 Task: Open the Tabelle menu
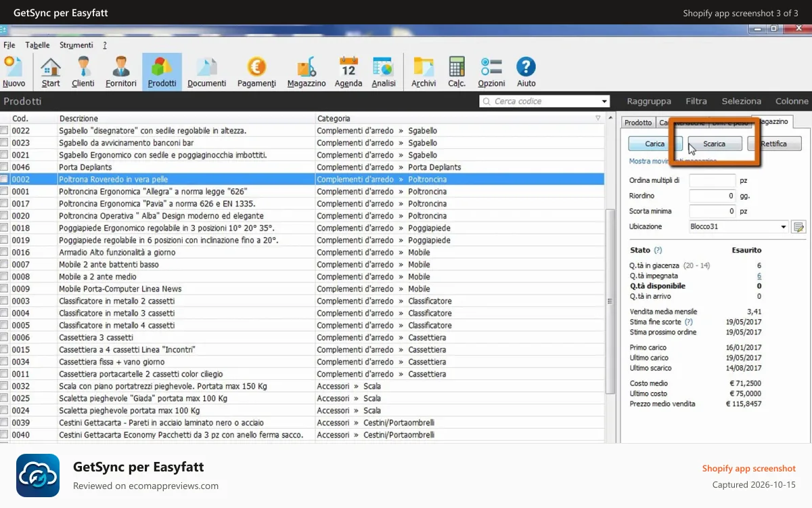point(37,45)
